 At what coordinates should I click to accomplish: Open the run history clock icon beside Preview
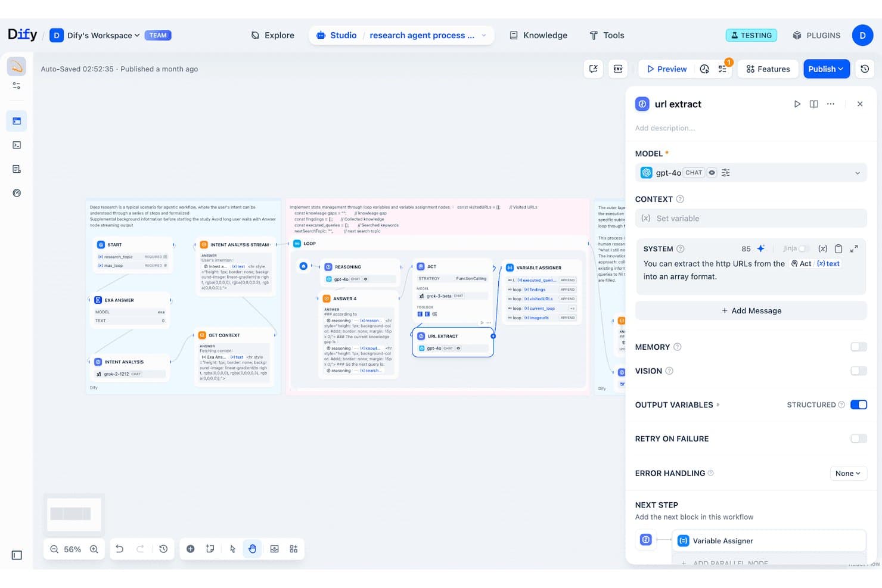tap(704, 69)
